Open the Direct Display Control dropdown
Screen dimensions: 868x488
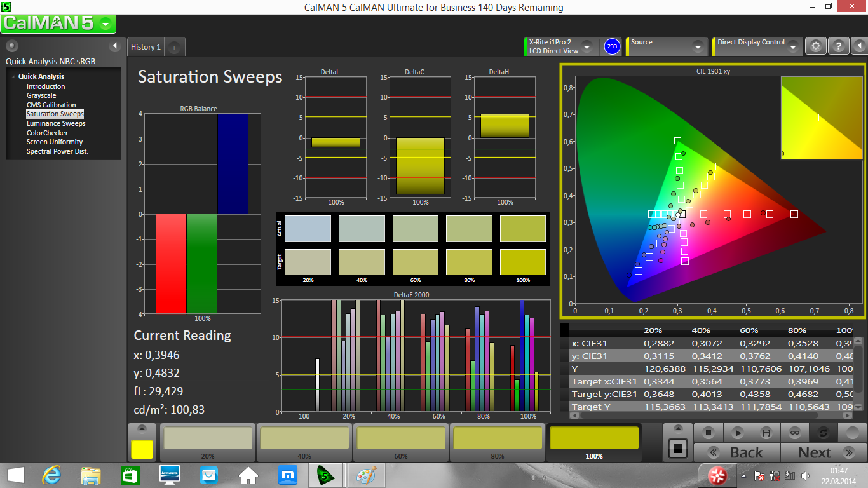click(793, 46)
